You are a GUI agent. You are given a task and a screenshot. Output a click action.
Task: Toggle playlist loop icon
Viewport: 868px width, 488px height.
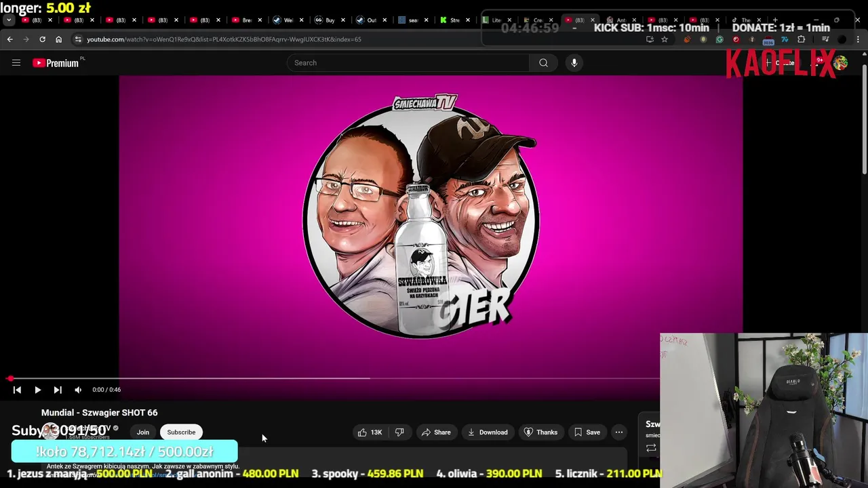click(x=651, y=448)
